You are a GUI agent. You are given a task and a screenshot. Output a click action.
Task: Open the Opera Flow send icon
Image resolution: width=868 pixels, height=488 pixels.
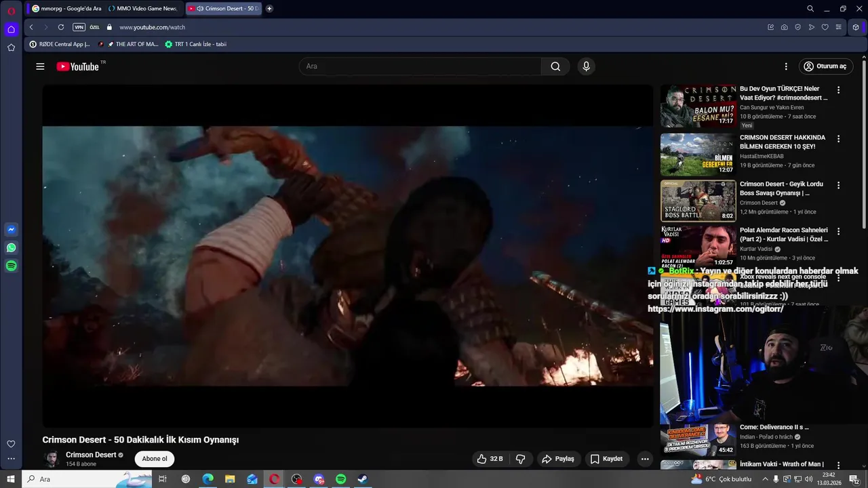(811, 27)
